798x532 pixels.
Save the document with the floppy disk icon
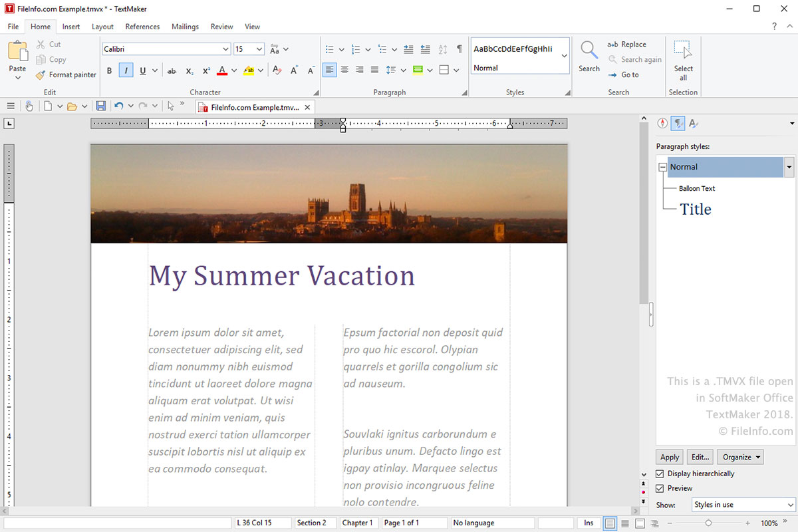click(x=100, y=106)
